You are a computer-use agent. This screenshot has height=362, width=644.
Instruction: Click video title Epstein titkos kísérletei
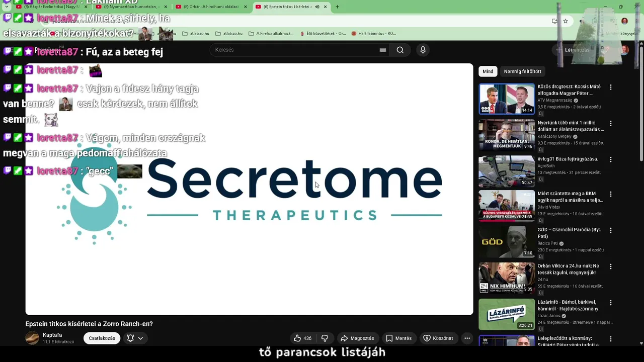89,324
